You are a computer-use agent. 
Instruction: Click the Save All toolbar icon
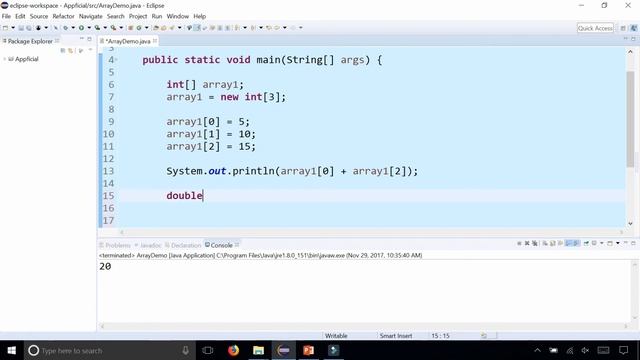click(29, 28)
